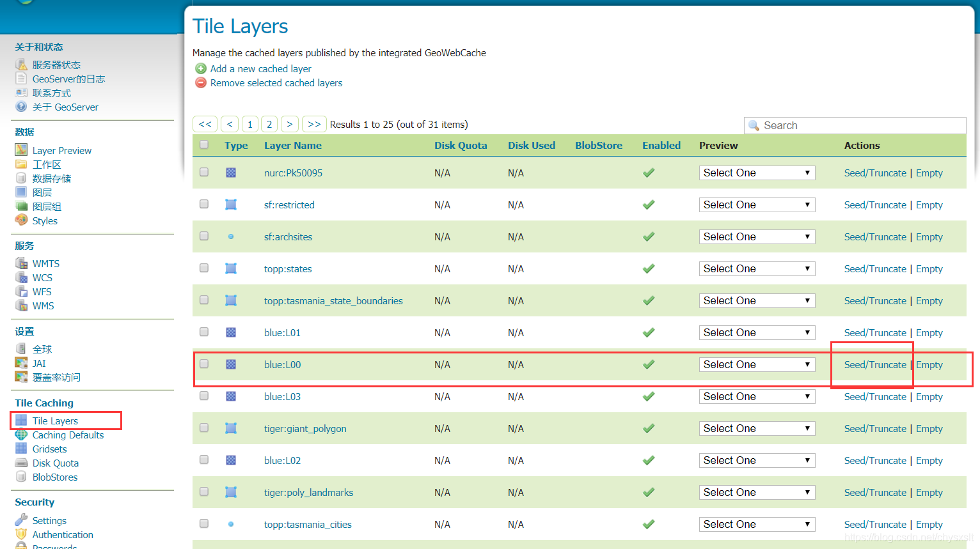This screenshot has width=980, height=549.
Task: Click the Tile Layers icon in sidebar
Action: click(21, 420)
